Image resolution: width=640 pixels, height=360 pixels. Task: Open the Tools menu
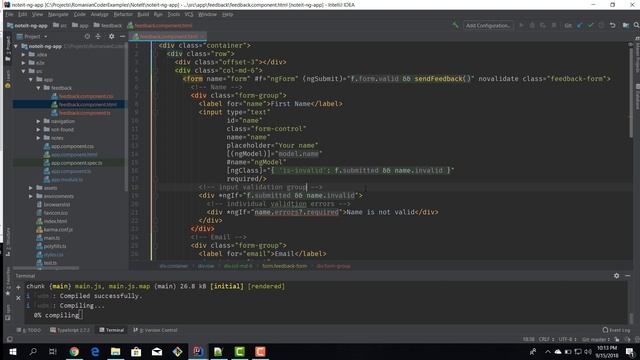pos(173,14)
